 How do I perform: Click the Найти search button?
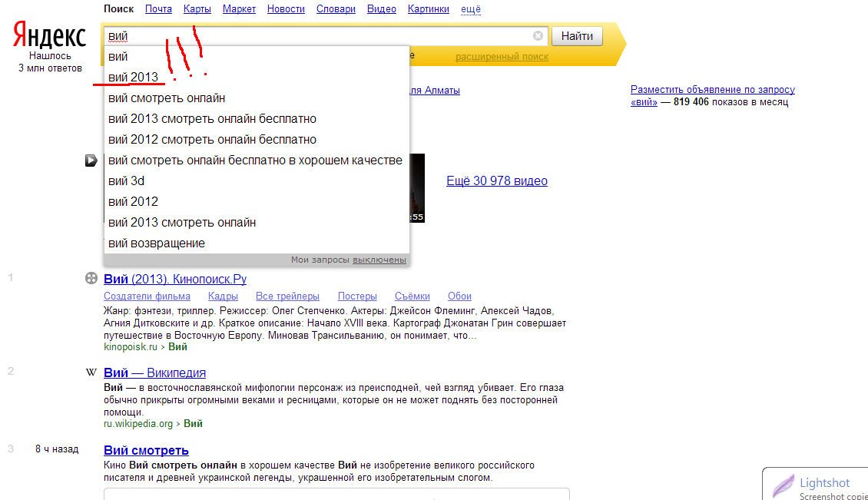[577, 36]
